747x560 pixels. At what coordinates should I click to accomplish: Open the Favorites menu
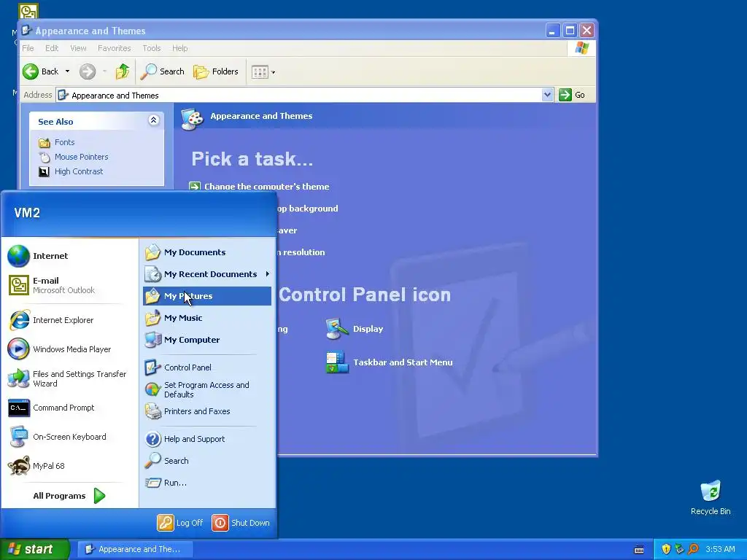pyautogui.click(x=115, y=48)
